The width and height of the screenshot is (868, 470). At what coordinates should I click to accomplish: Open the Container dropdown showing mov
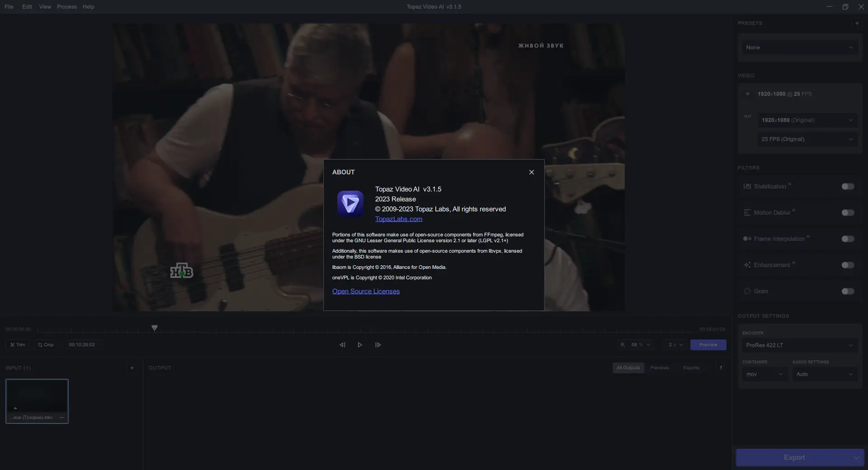[x=764, y=374]
